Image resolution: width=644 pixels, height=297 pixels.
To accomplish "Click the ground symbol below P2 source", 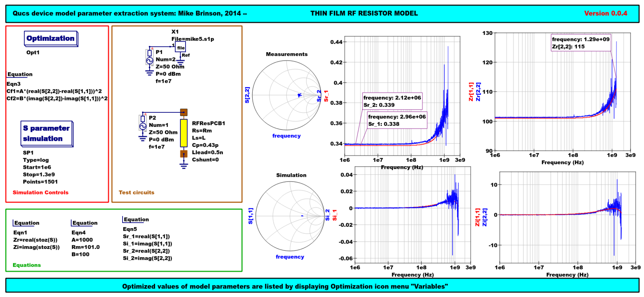I will [x=143, y=138].
